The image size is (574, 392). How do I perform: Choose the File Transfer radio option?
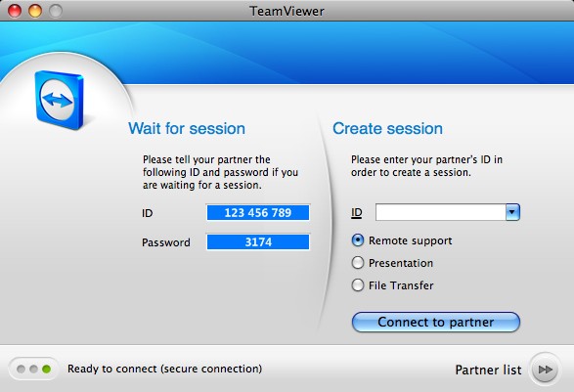(358, 285)
